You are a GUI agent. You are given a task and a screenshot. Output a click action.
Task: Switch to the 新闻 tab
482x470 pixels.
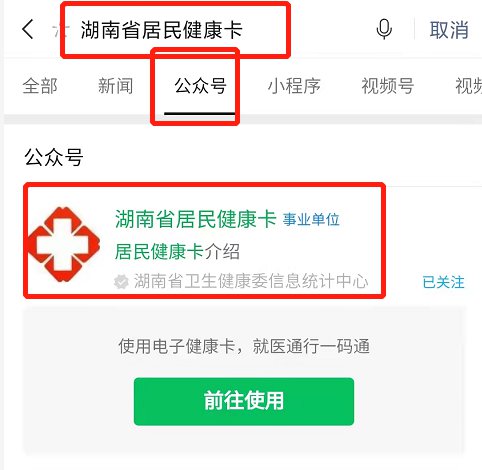115,86
